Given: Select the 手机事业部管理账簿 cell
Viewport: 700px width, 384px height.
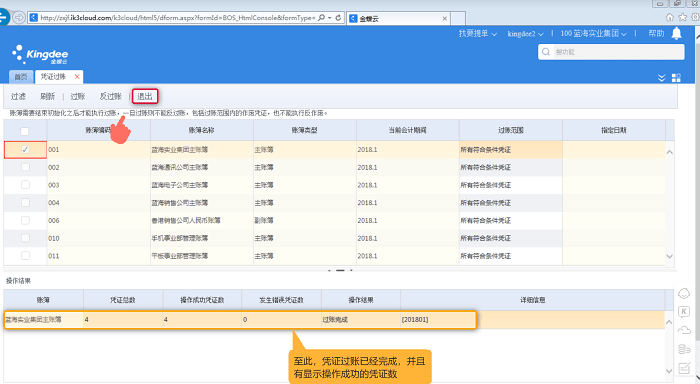Looking at the screenshot, I should coord(201,238).
